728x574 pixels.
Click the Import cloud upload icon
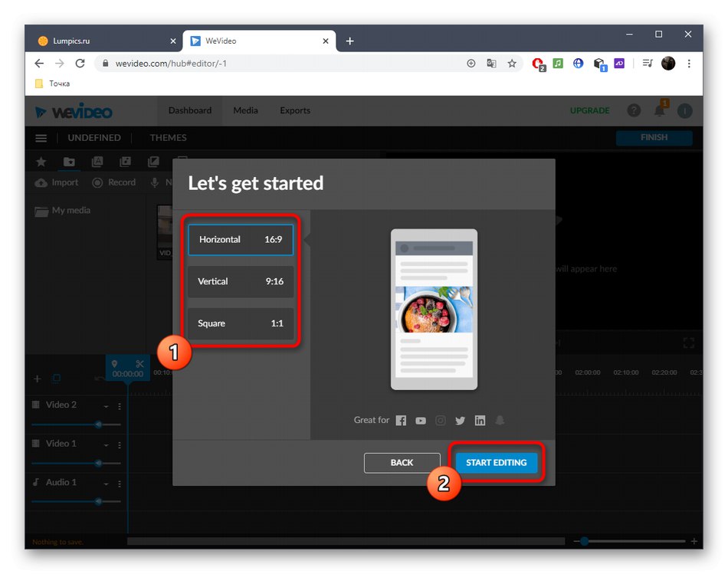pos(41,183)
